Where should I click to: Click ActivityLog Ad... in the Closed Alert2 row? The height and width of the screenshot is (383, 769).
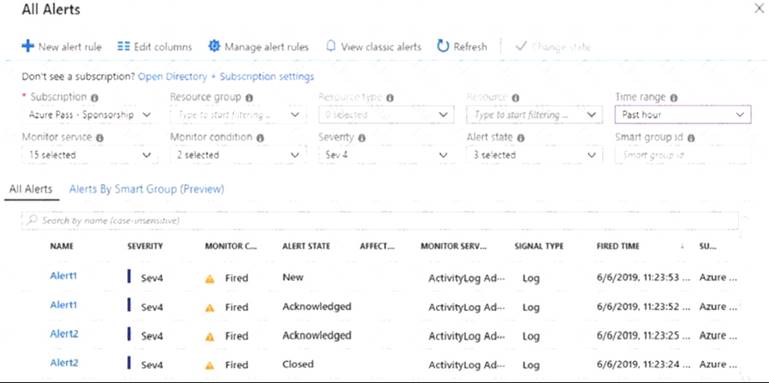pos(466,365)
